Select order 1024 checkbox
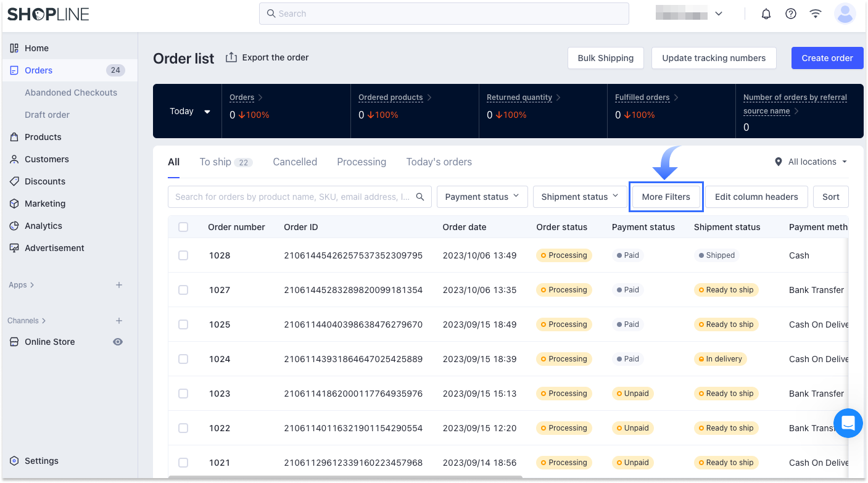Viewport: 868px width, 483px height. point(183,359)
